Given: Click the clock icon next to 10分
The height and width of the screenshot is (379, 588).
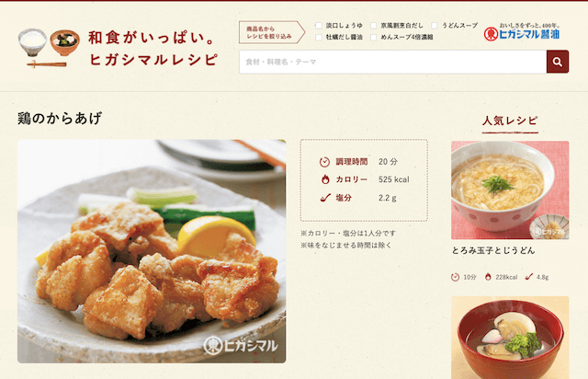Looking at the screenshot, I should [455, 277].
